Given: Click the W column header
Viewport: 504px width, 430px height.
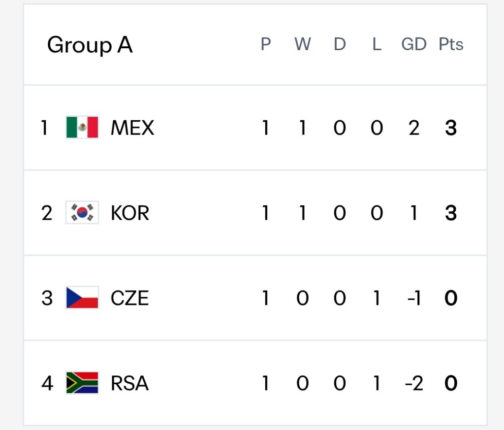Looking at the screenshot, I should [x=303, y=44].
